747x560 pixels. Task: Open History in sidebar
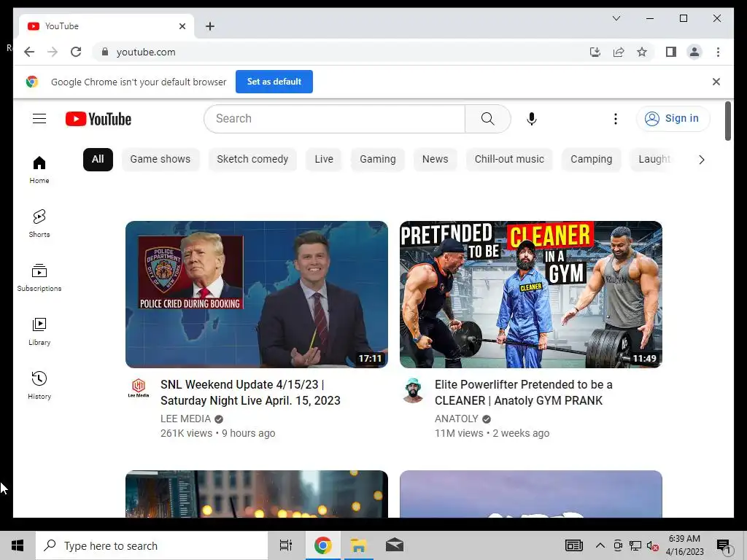click(39, 385)
